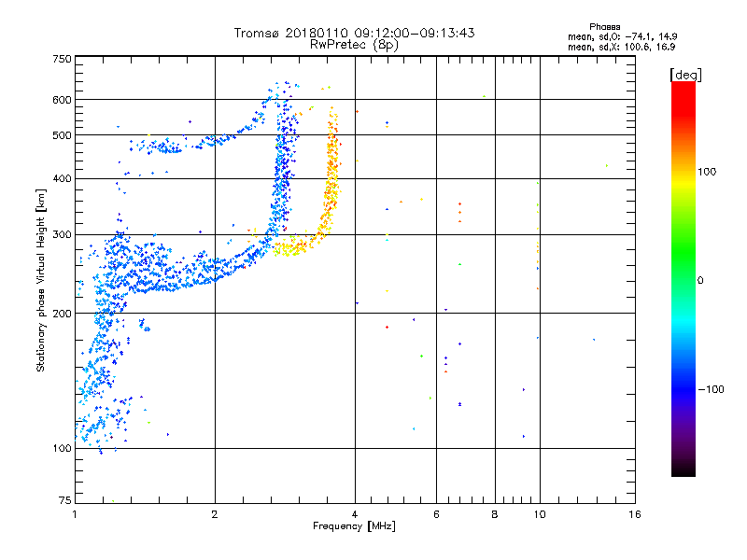Click the y-axis '300' tick label
This screenshot has width=747, height=560.
click(62, 234)
